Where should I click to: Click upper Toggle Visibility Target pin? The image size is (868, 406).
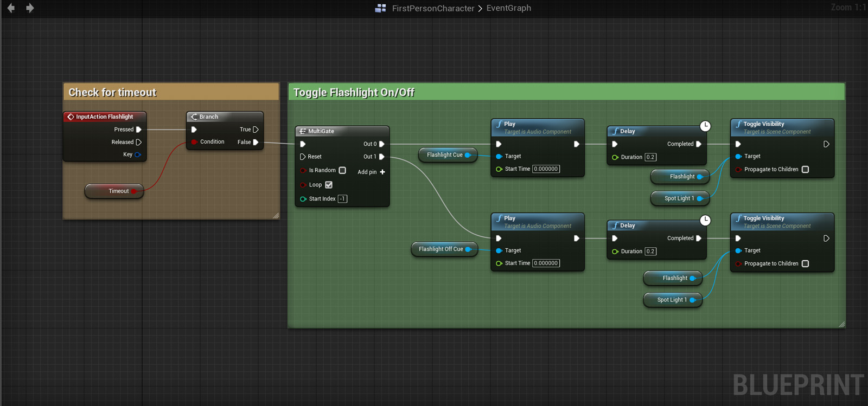point(738,157)
